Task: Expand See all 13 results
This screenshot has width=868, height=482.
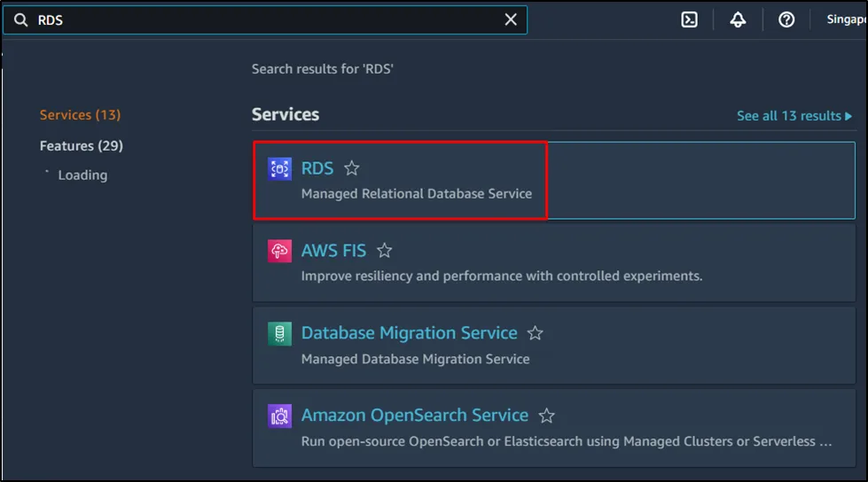Action: point(794,116)
